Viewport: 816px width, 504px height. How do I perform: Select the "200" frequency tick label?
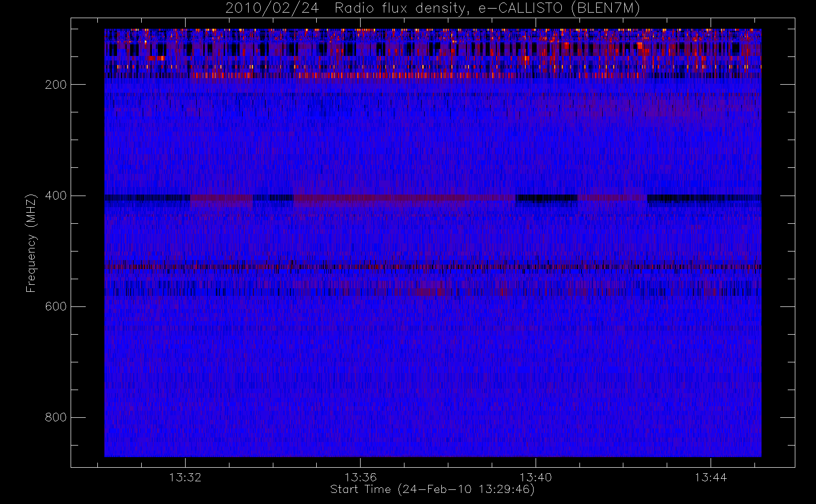(55, 85)
